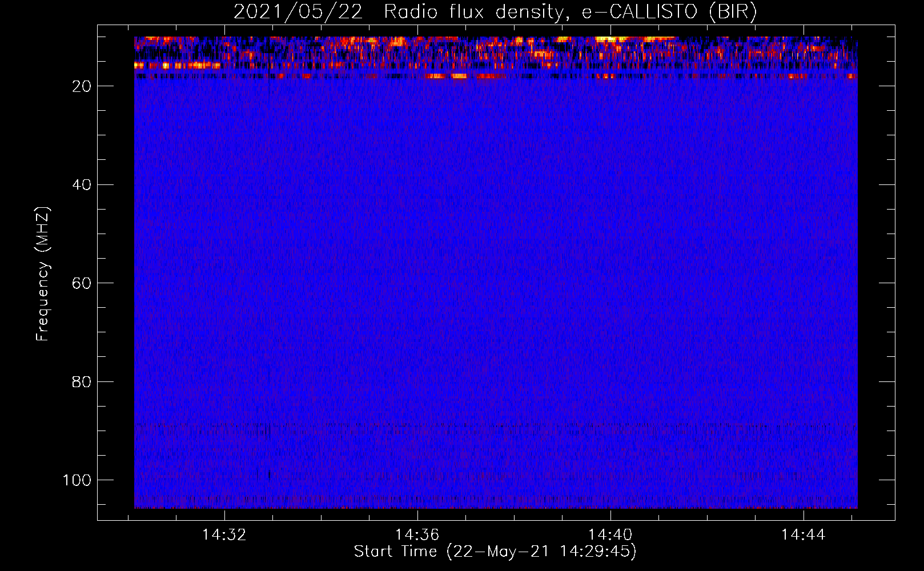Click the '60' frequency tick label
The height and width of the screenshot is (571, 924).
tap(82, 283)
